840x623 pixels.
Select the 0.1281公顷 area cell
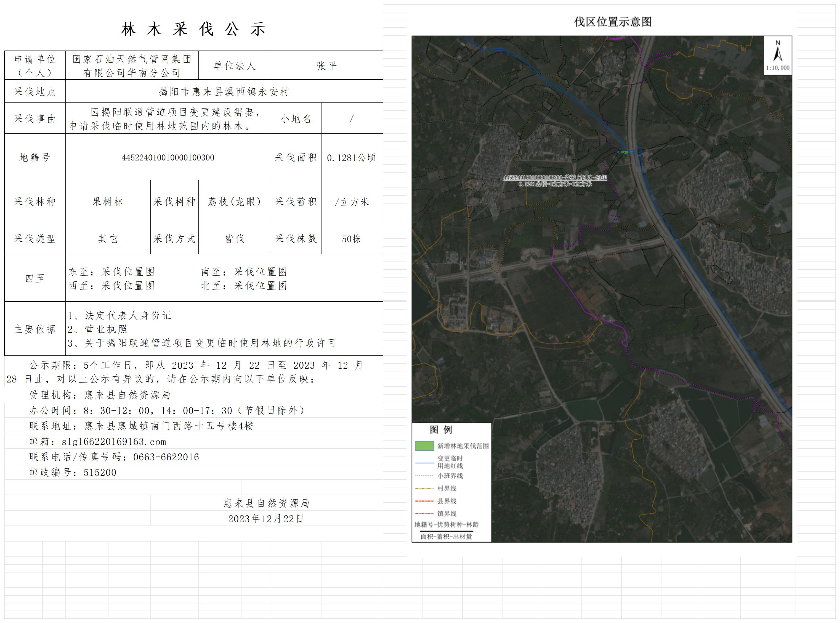pyautogui.click(x=351, y=157)
